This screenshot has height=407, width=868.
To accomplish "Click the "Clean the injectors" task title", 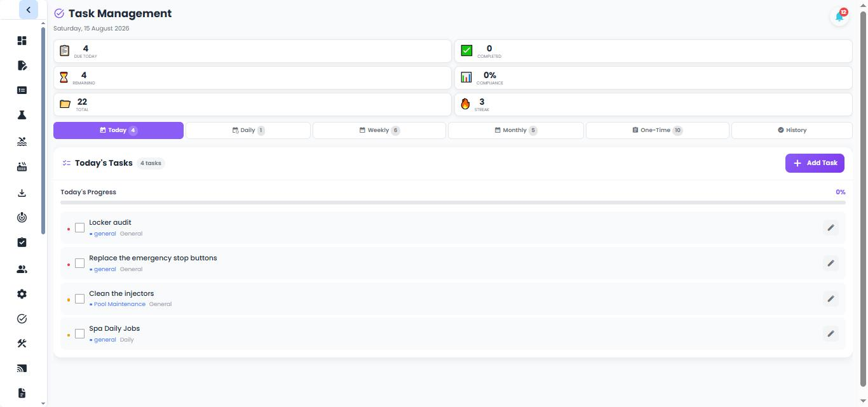I will [x=121, y=293].
